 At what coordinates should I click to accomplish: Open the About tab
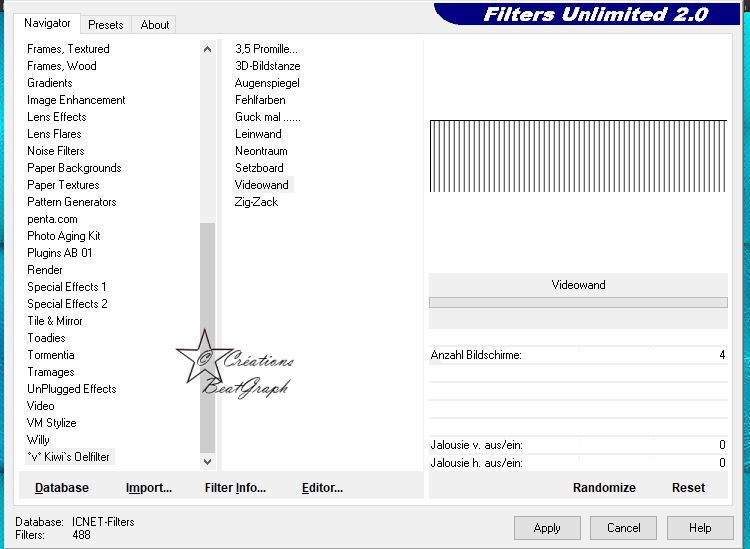(x=154, y=25)
